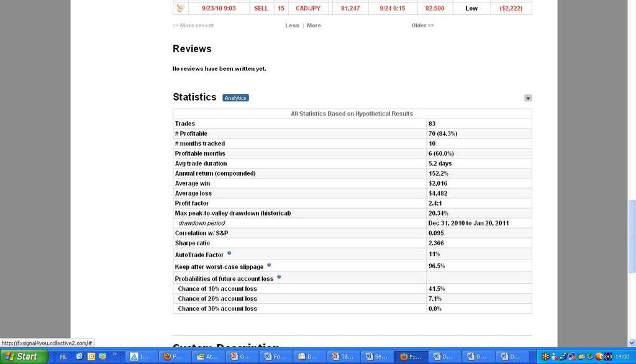
Task: Go to '<< More recent' trades
Action: pos(193,25)
